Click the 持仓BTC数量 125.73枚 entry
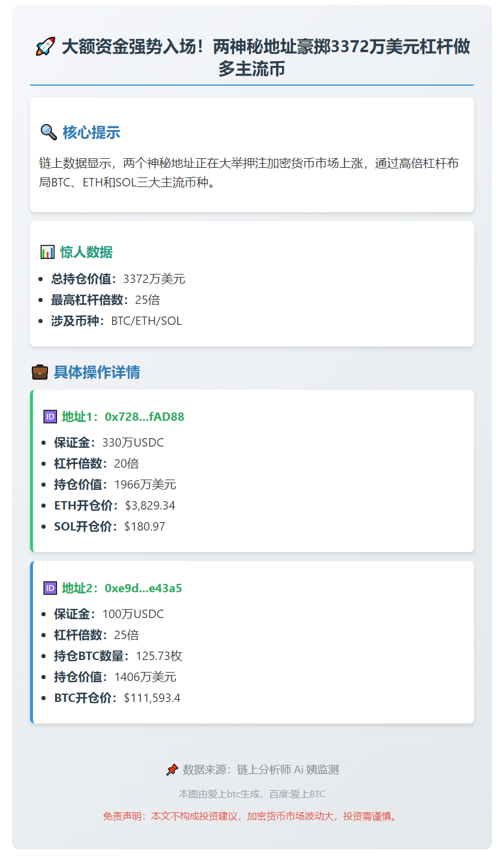This screenshot has height=868, width=504. tap(118, 656)
